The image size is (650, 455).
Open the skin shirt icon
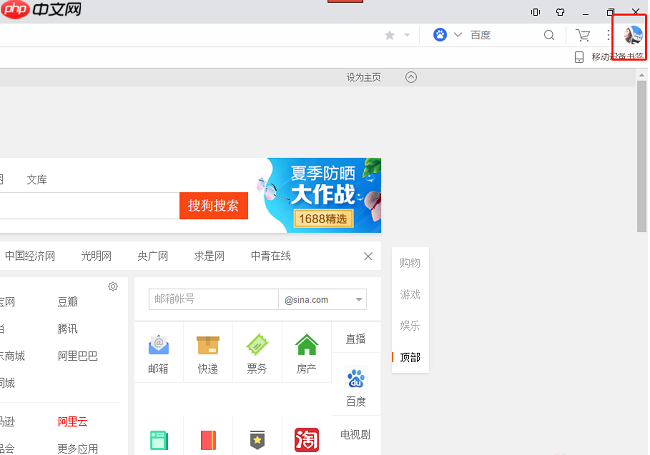point(560,12)
